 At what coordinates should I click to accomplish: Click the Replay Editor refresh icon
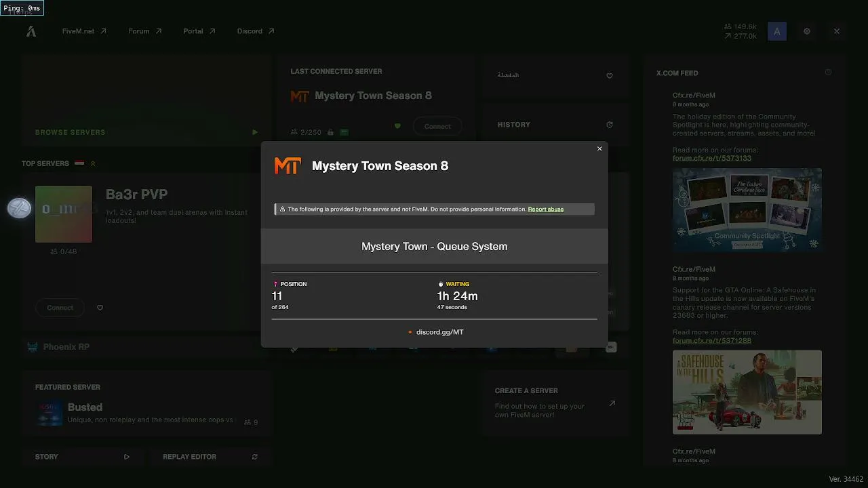click(255, 457)
